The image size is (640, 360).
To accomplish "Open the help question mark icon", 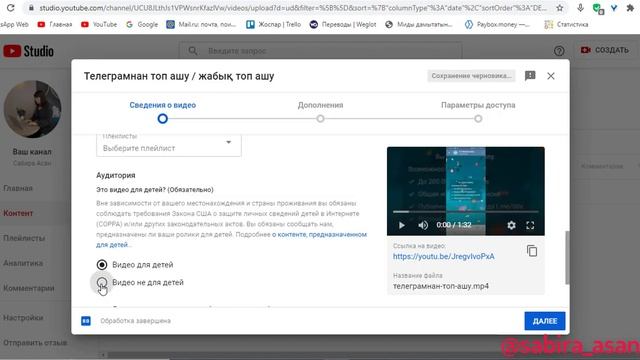I will (x=559, y=51).
